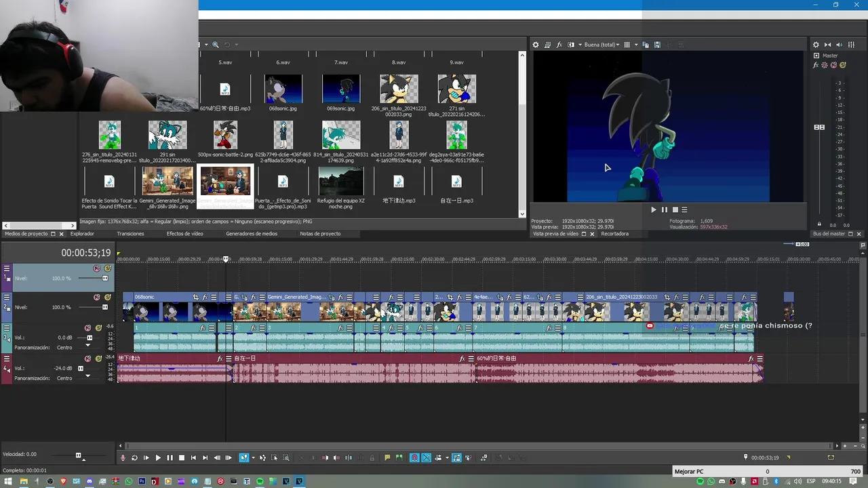868x488 pixels.
Task: Click the preview overlays grid icon
Action: pyautogui.click(x=627, y=45)
